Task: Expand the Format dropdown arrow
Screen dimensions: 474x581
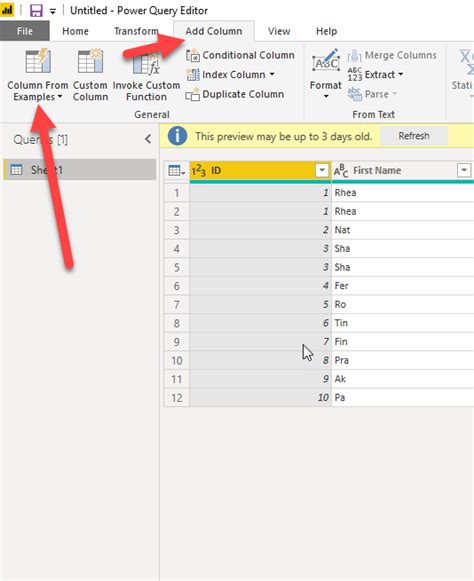Action: point(326,96)
